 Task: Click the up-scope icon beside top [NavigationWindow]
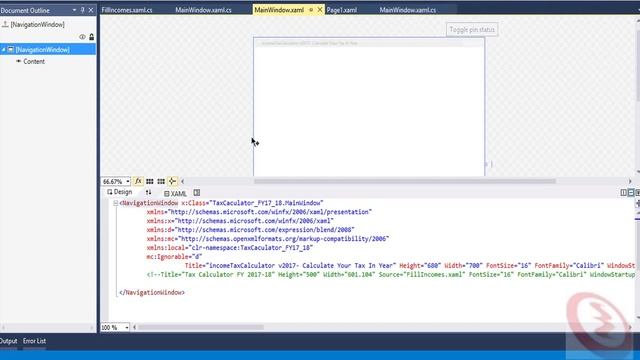pyautogui.click(x=5, y=24)
